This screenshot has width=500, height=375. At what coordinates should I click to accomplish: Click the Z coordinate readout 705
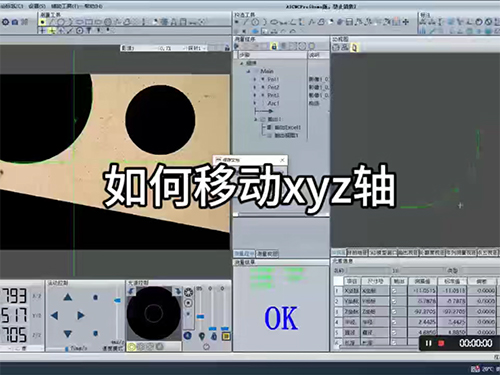point(14,334)
